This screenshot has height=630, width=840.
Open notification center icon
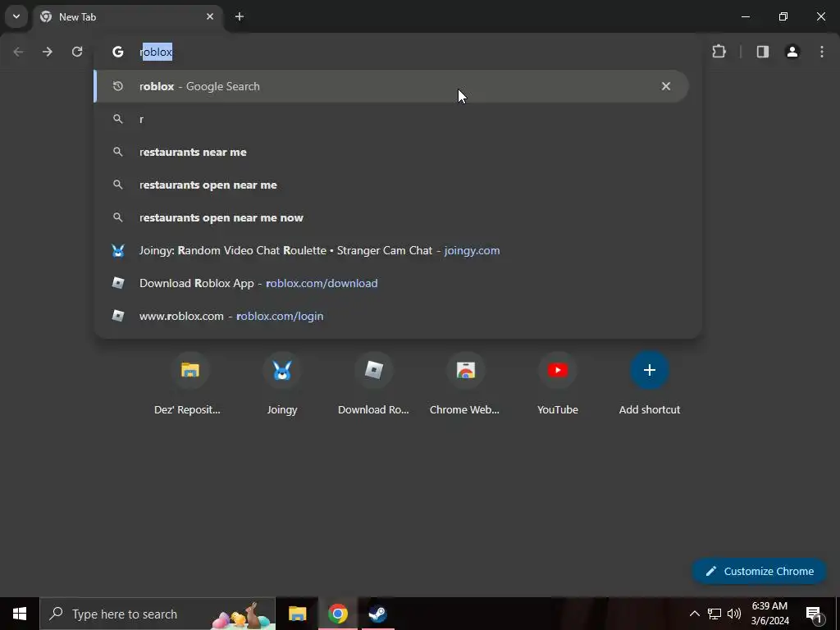814,614
